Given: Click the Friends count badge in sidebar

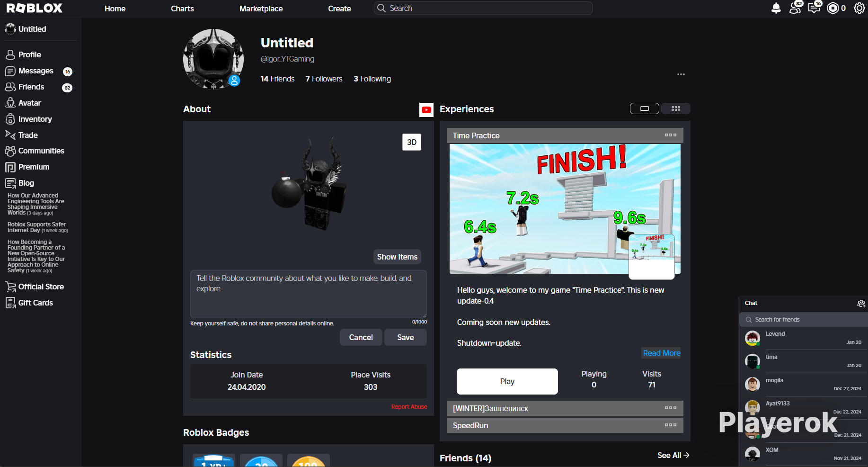Looking at the screenshot, I should pos(67,88).
